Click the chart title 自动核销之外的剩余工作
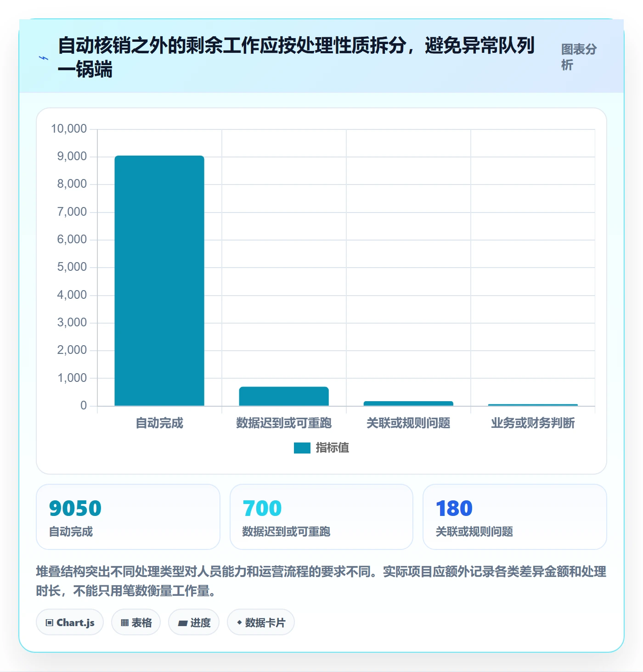This screenshot has width=643, height=672. [296, 57]
